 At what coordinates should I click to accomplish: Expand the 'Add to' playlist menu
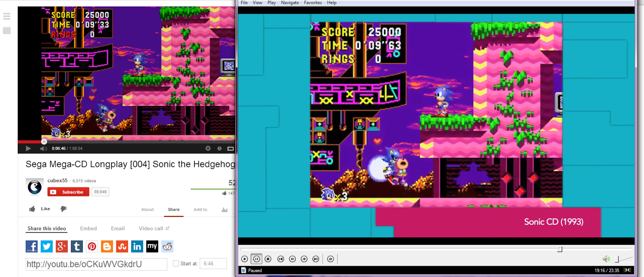[200, 210]
